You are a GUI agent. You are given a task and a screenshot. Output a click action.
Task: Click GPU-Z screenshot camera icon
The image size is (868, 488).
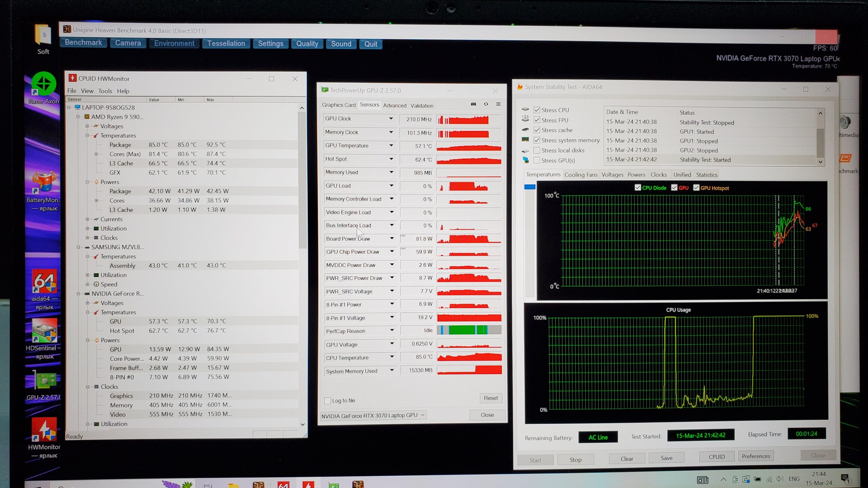click(473, 104)
